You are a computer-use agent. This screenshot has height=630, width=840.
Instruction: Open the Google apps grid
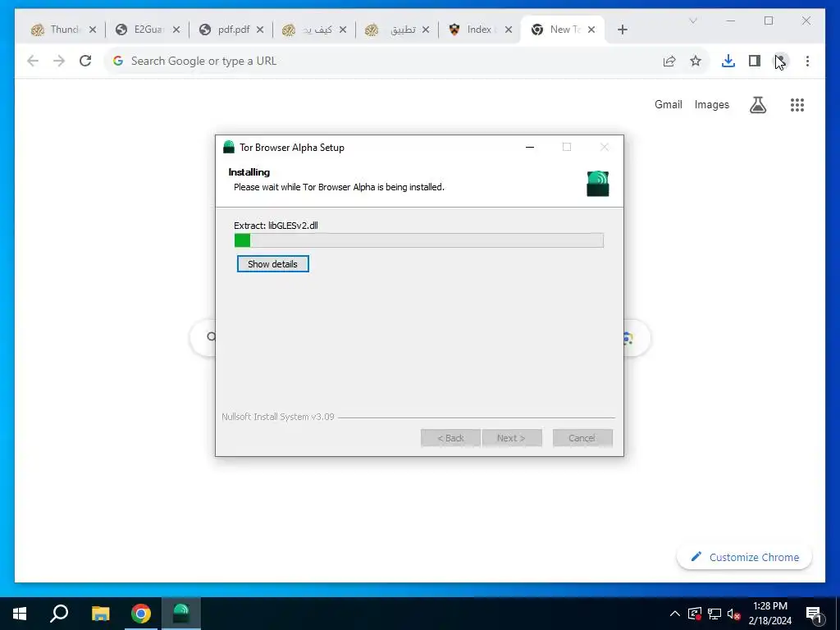point(797,105)
